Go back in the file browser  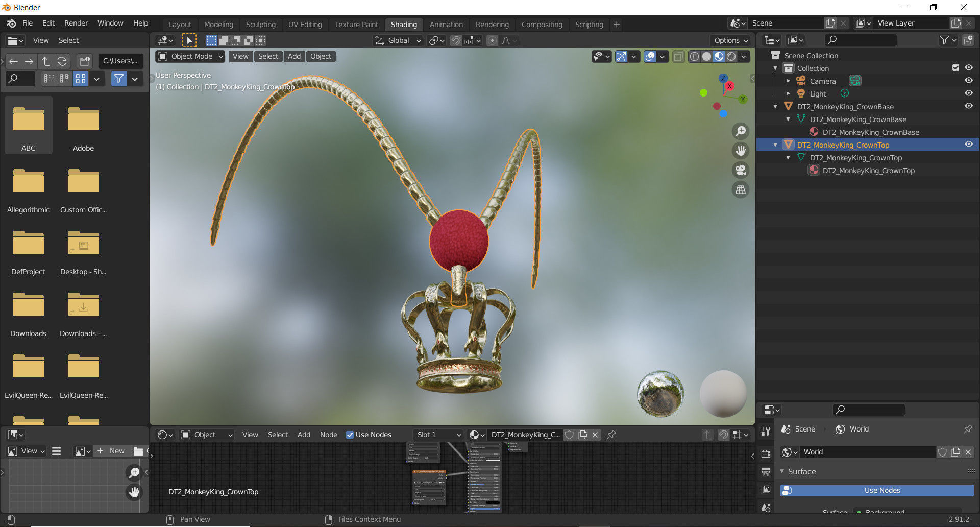[x=13, y=61]
